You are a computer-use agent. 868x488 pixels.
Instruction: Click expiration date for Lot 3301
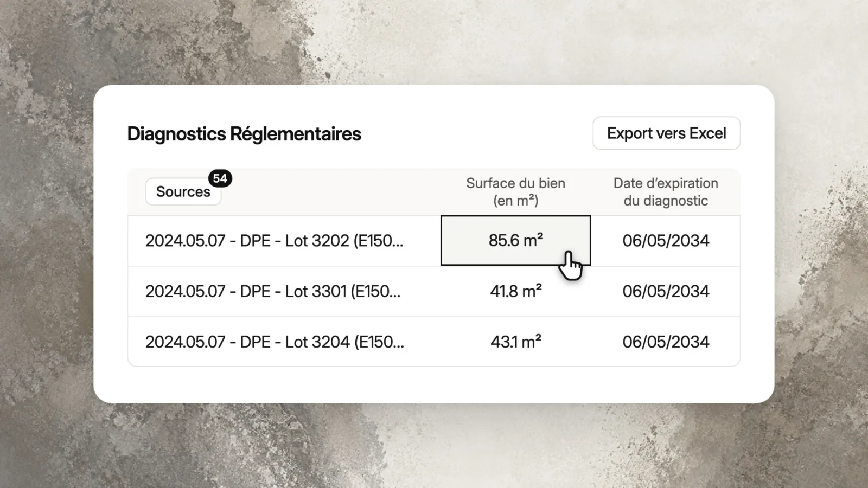tap(666, 291)
